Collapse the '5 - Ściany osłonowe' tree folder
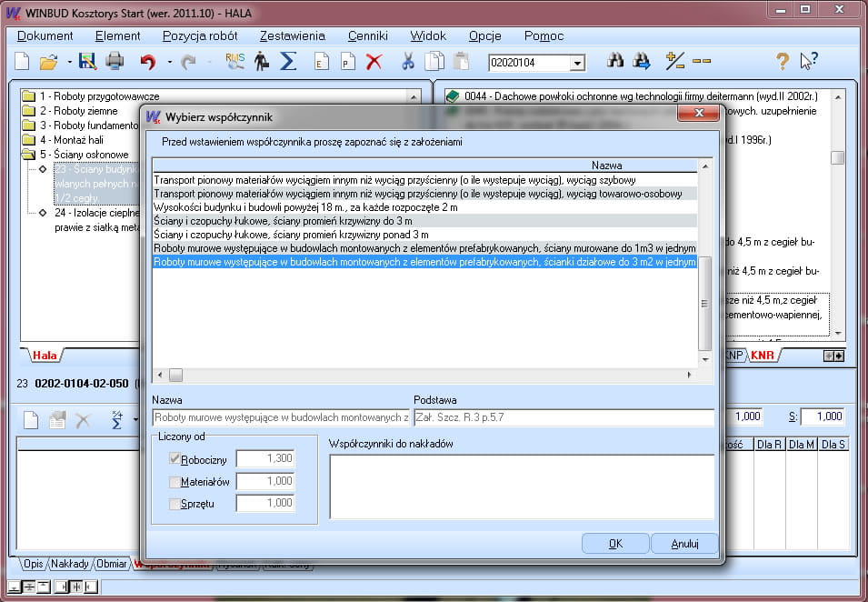Image resolution: width=868 pixels, height=602 pixels. (28, 155)
